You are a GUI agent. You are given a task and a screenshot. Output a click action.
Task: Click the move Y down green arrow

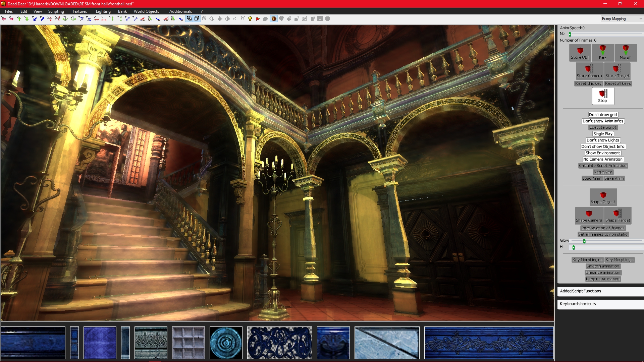[x=26, y=19]
